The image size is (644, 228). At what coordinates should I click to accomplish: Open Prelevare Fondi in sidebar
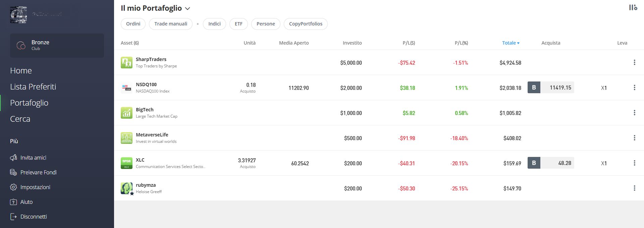tap(33, 172)
